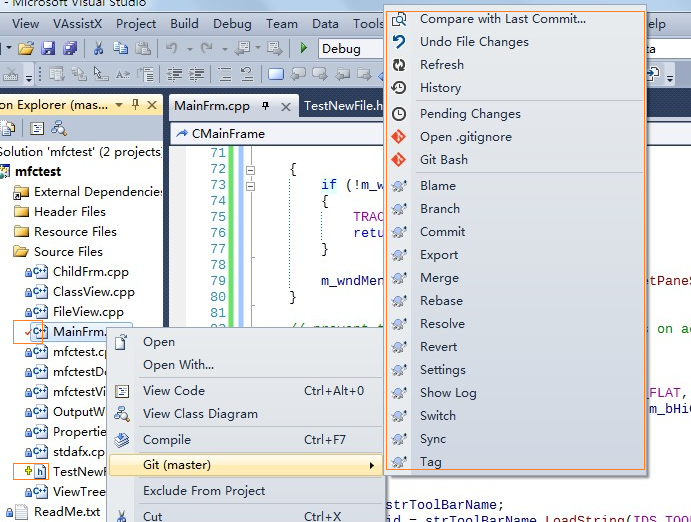Click the Toggle Bookmark icon
The width and height of the screenshot is (691, 522).
pos(276,74)
